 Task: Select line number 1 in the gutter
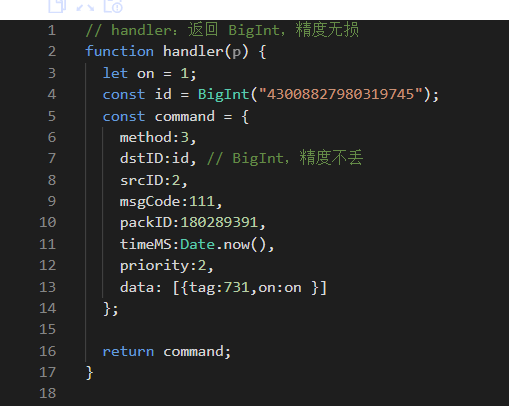pos(52,31)
